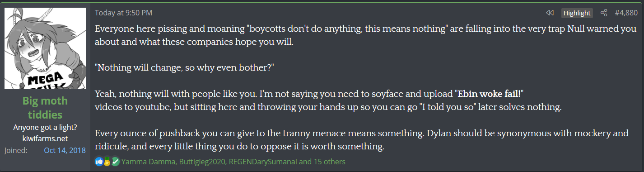Image resolution: width=644 pixels, height=172 pixels.
Task: Click the Highlight button
Action: 577,13
